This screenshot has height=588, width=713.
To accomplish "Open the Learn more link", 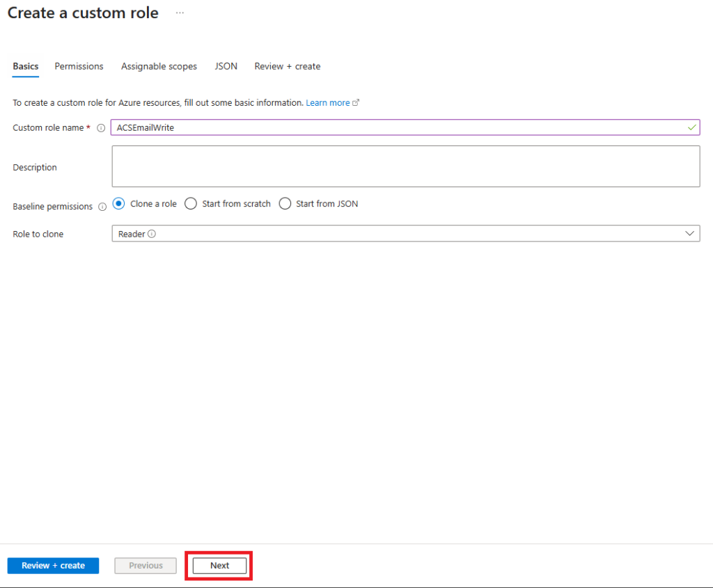I will (x=328, y=102).
